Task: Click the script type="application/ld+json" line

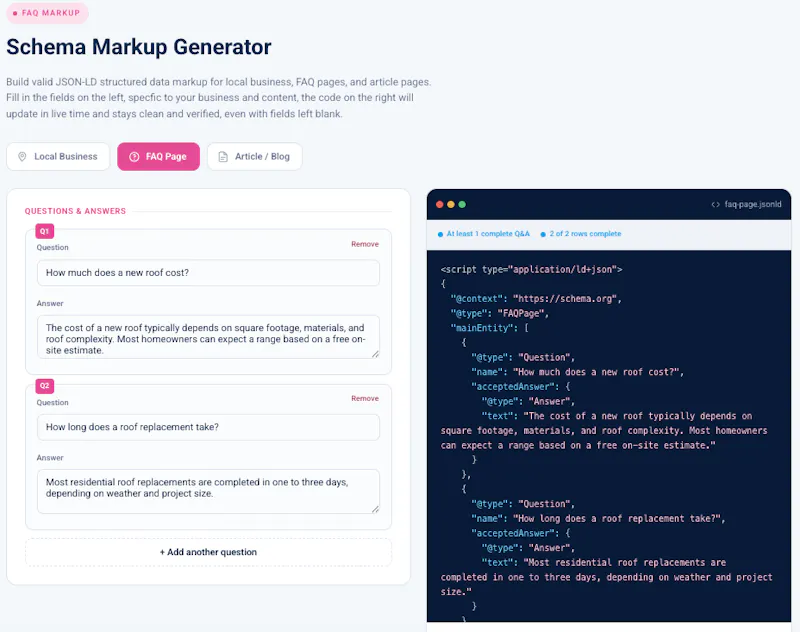Action: [531, 269]
